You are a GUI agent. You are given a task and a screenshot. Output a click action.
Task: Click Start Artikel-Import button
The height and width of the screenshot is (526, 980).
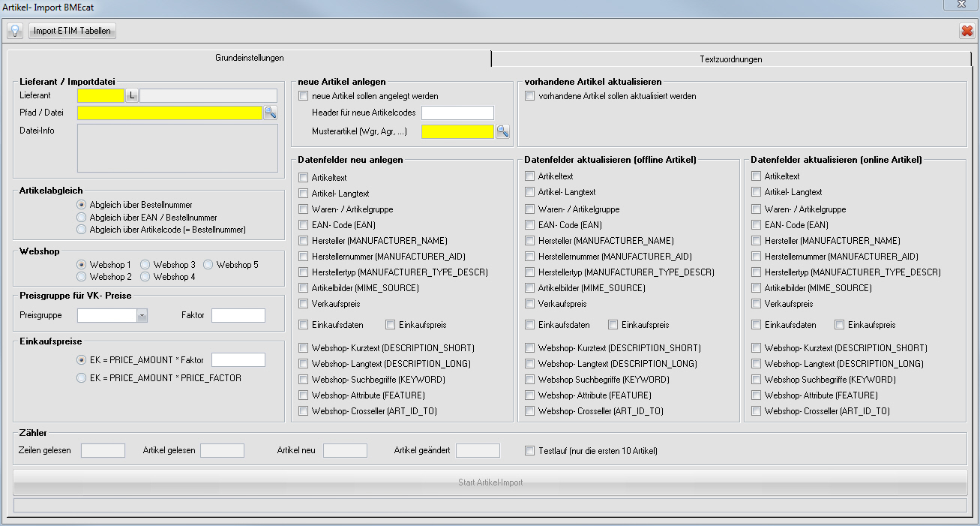[490, 482]
